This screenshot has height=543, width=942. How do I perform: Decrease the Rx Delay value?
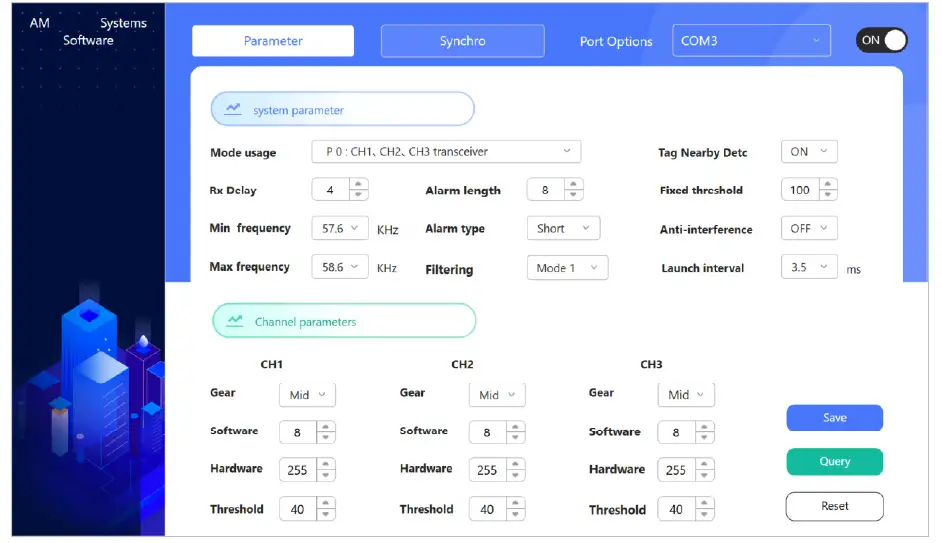(x=358, y=195)
